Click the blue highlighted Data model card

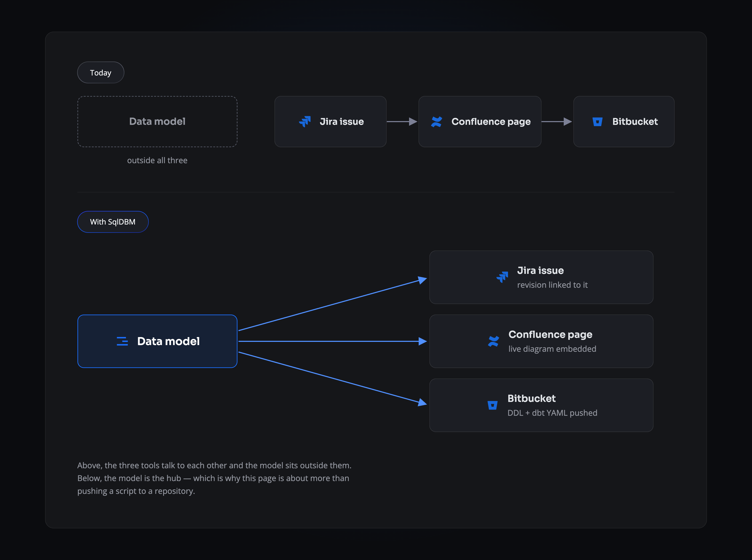pos(157,341)
